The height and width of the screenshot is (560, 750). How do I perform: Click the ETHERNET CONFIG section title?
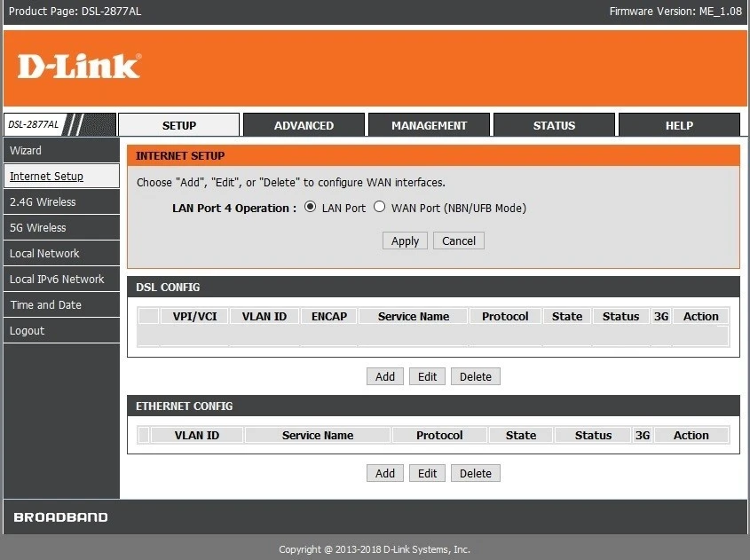[184, 406]
